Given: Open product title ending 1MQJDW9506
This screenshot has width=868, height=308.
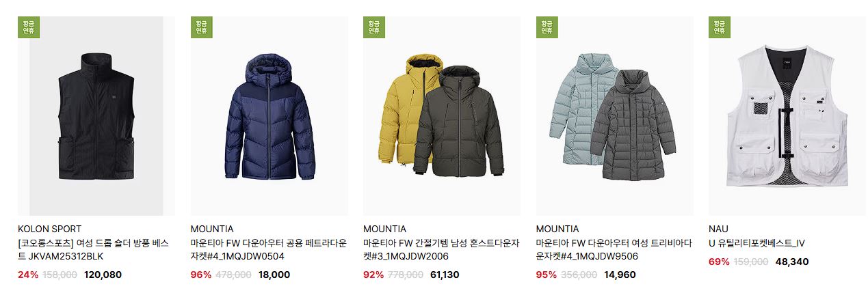Looking at the screenshot, I should tap(614, 250).
